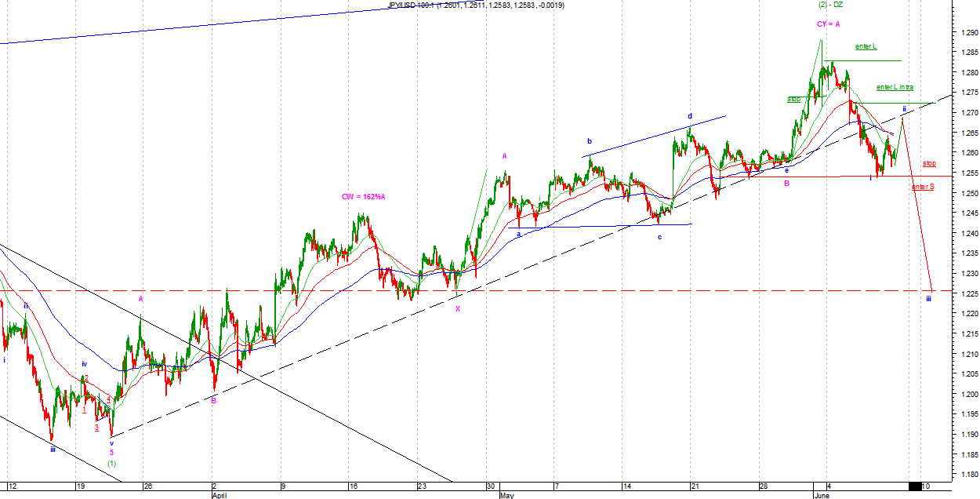Click the green '(1)' wave label
This screenshot has width=980, height=499.
point(111,463)
